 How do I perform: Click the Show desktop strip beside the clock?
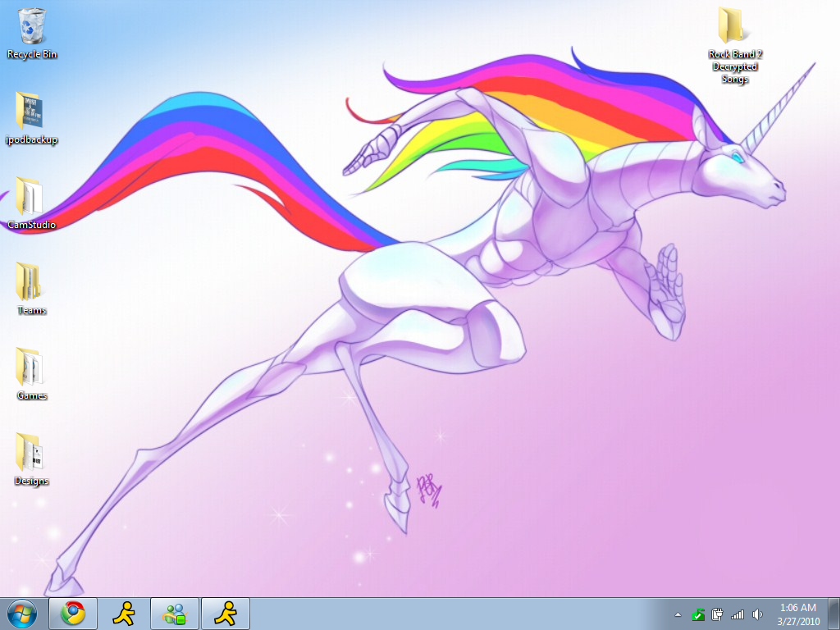coord(834,614)
